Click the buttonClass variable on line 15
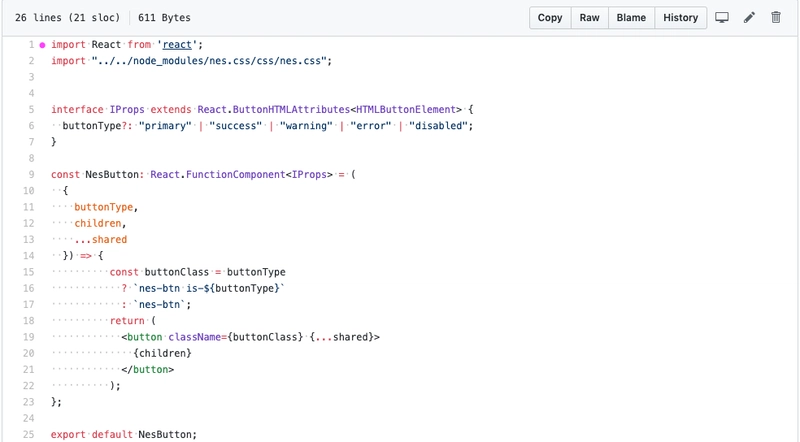800x442 pixels. (x=179, y=272)
